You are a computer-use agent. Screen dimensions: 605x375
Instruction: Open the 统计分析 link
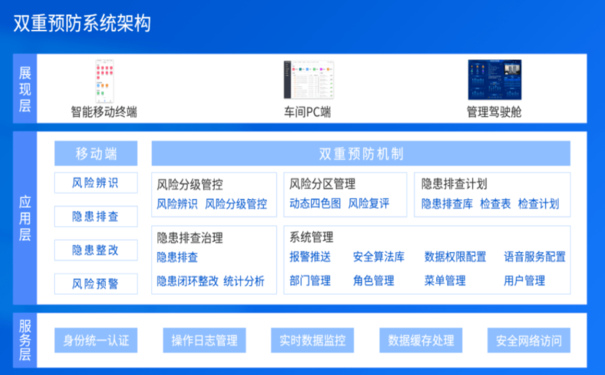(244, 281)
